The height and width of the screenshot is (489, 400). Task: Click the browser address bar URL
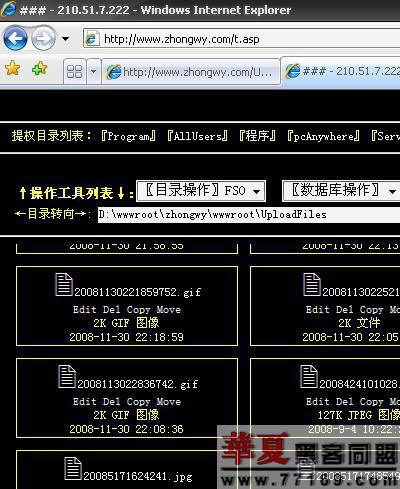point(182,39)
